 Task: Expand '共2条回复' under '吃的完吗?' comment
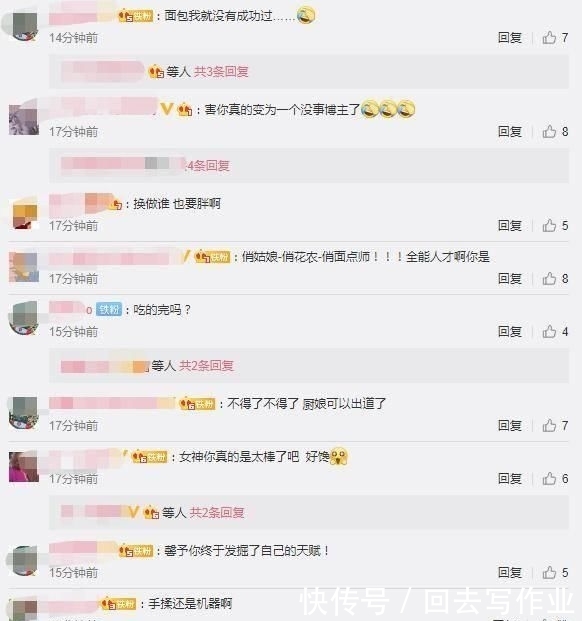206,366
